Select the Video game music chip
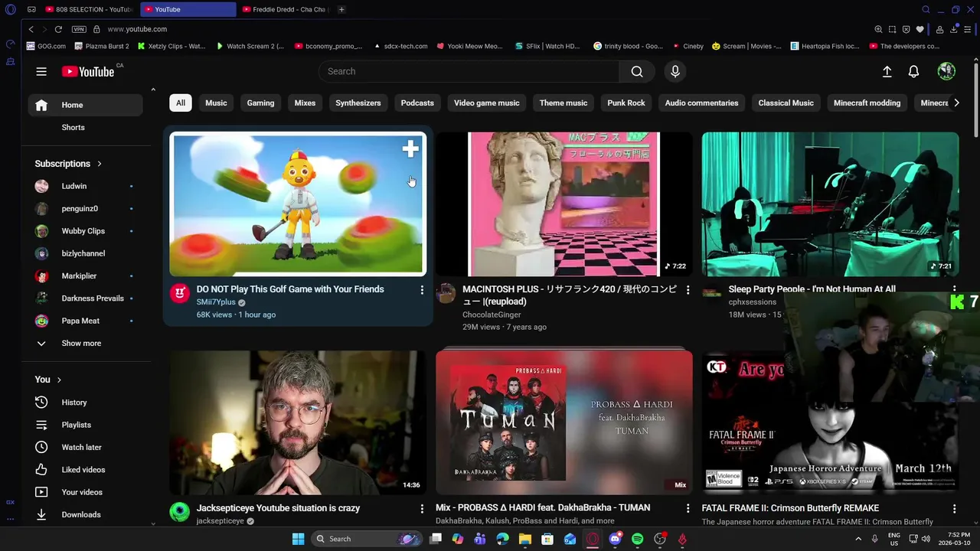The image size is (980, 551). [486, 103]
